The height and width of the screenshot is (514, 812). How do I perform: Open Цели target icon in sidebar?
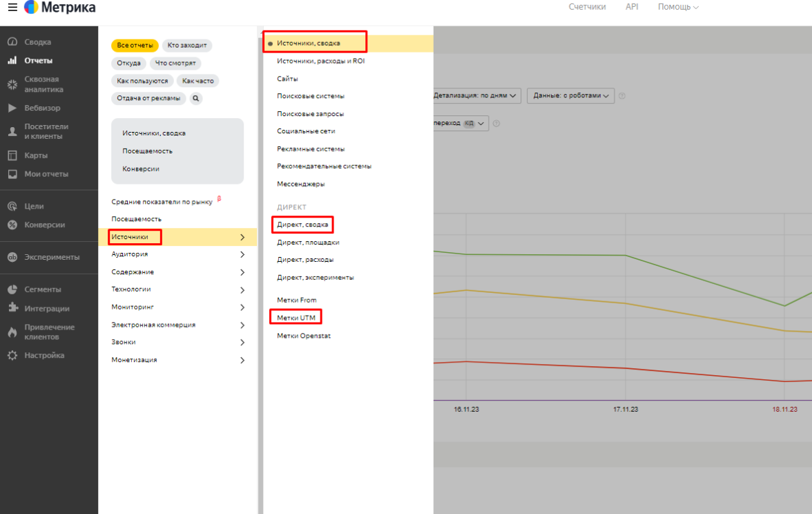point(12,207)
